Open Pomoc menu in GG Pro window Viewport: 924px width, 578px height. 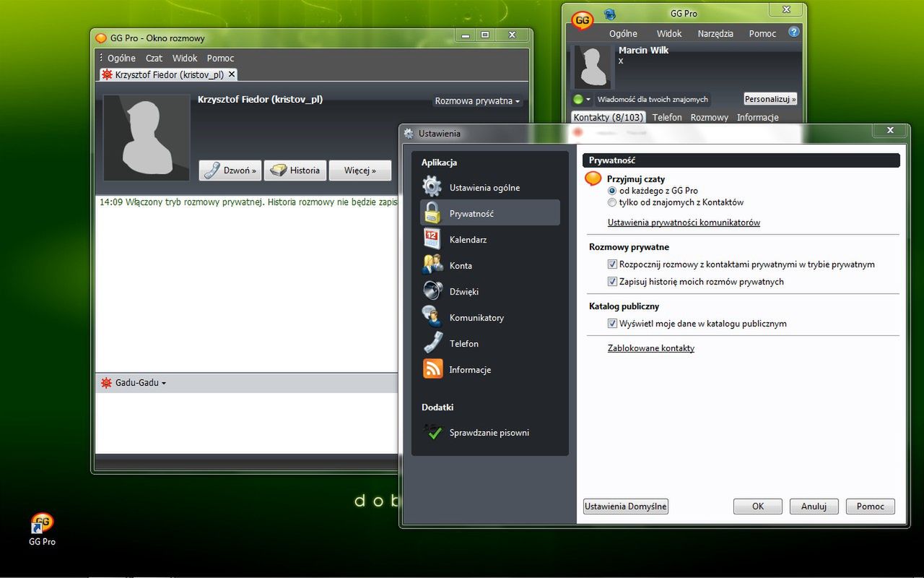click(762, 33)
